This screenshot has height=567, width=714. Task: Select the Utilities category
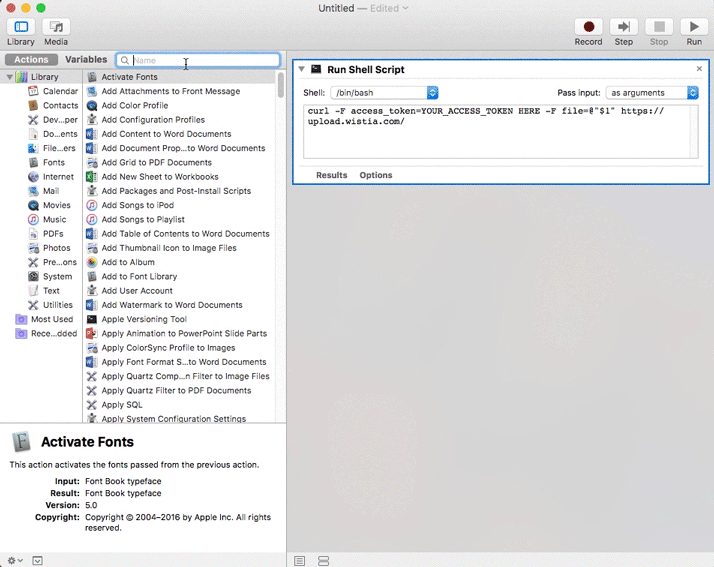(x=51, y=305)
